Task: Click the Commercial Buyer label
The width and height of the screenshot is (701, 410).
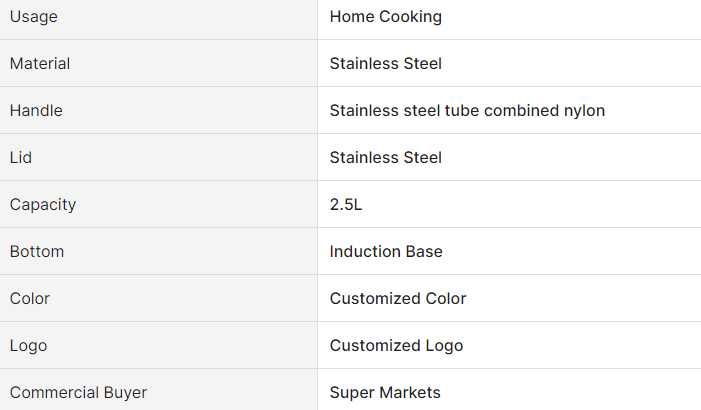Action: tap(78, 393)
